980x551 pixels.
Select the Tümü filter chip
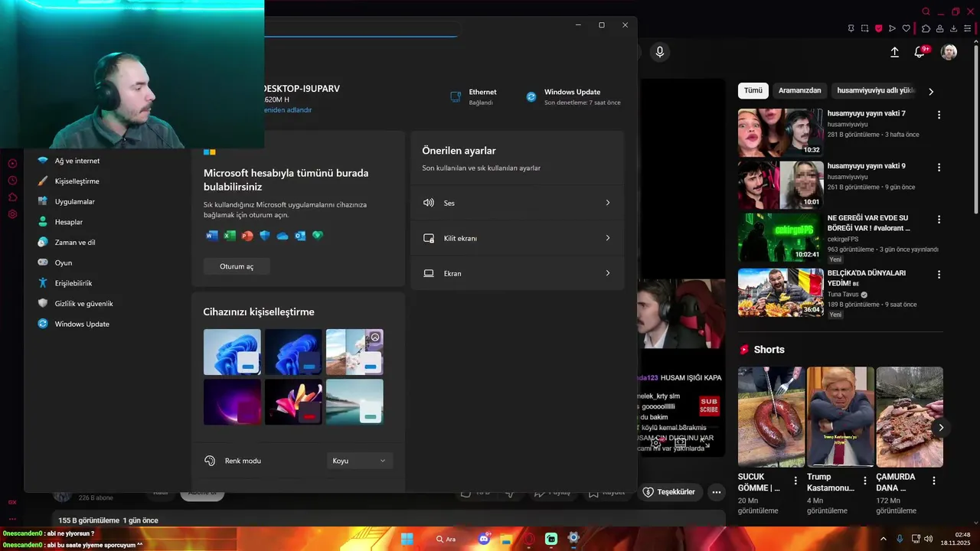[x=753, y=90]
